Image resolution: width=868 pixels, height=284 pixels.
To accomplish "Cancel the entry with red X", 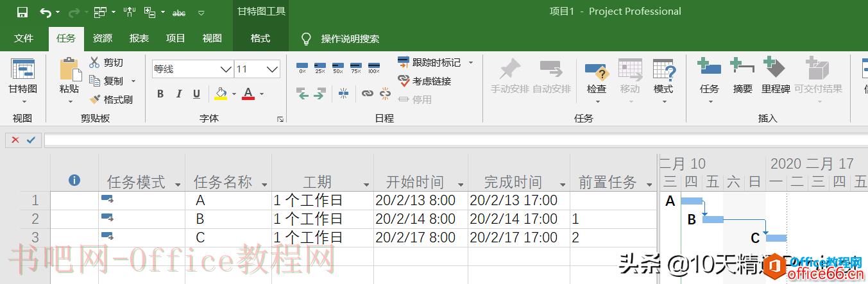I will point(15,140).
